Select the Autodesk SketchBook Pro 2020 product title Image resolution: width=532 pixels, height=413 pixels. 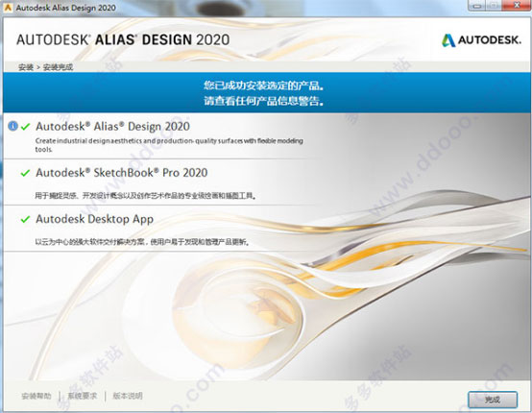click(121, 173)
